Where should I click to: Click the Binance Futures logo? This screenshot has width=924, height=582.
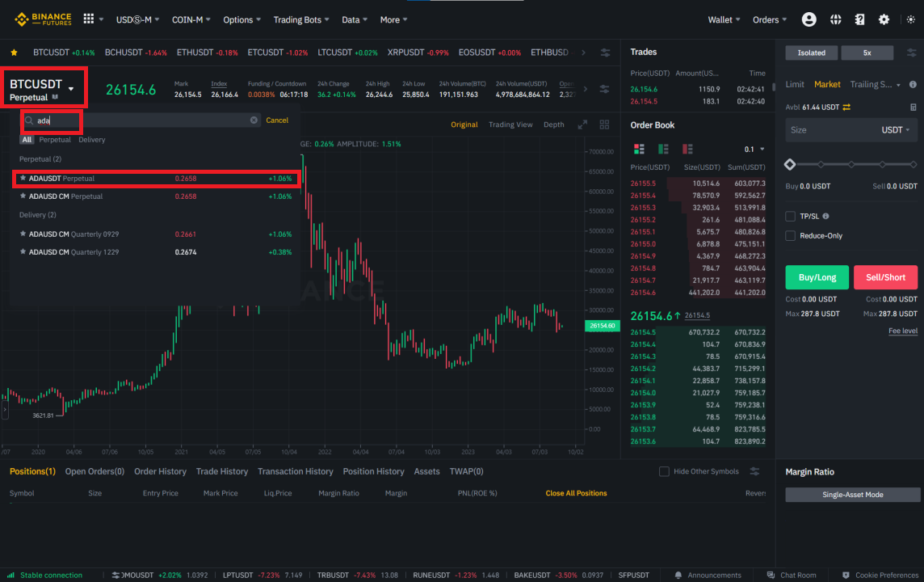(43, 19)
